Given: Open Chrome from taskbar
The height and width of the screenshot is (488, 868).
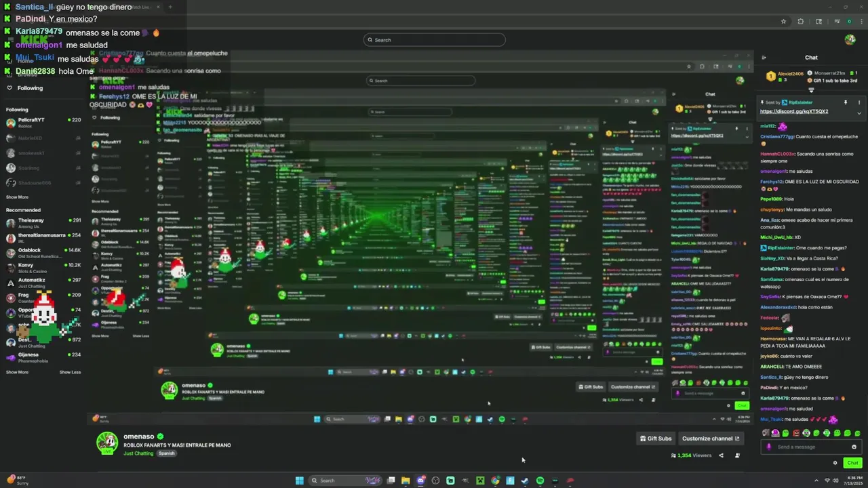Looking at the screenshot, I should click(495, 481).
